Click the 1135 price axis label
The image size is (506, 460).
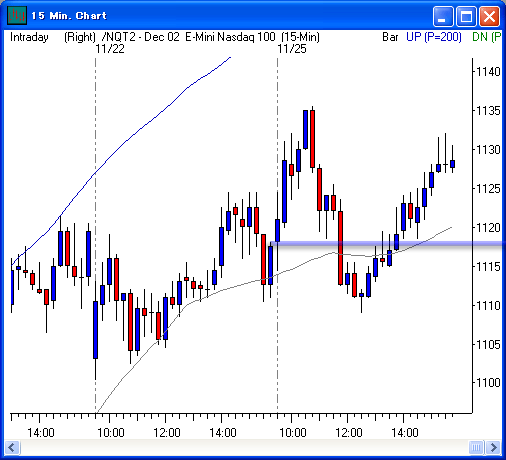488,111
